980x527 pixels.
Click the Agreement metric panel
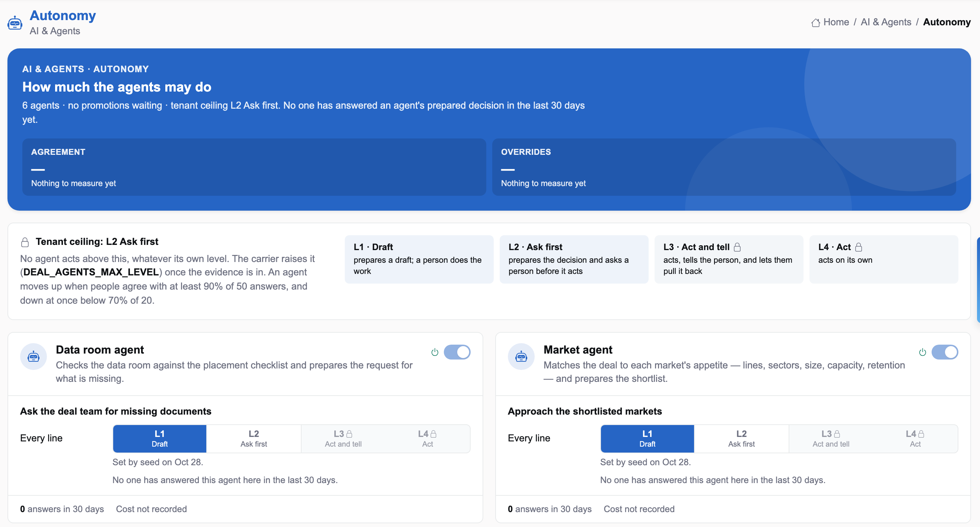click(254, 167)
